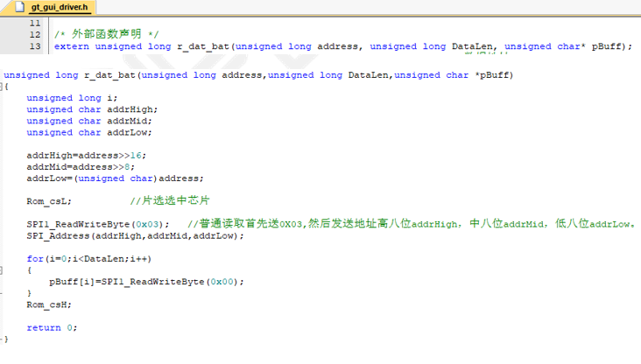Click '*pBuff' parameter in the function definition

(x=491, y=75)
